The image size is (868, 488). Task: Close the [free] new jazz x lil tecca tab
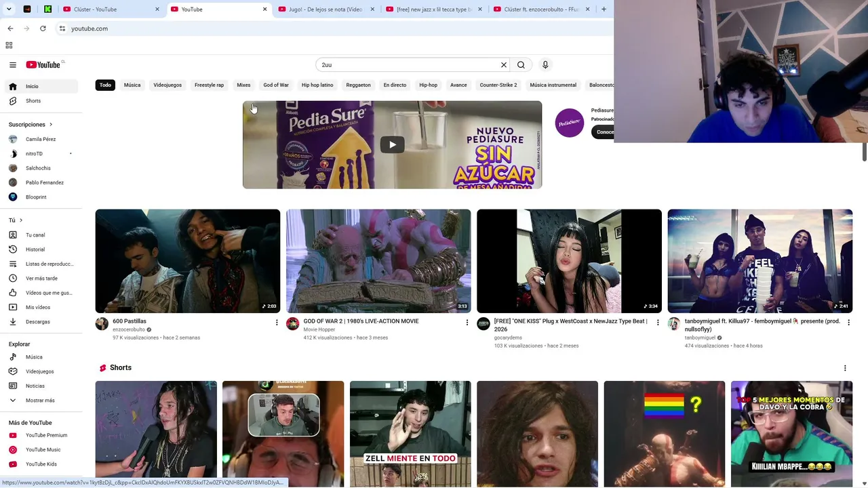tap(480, 9)
